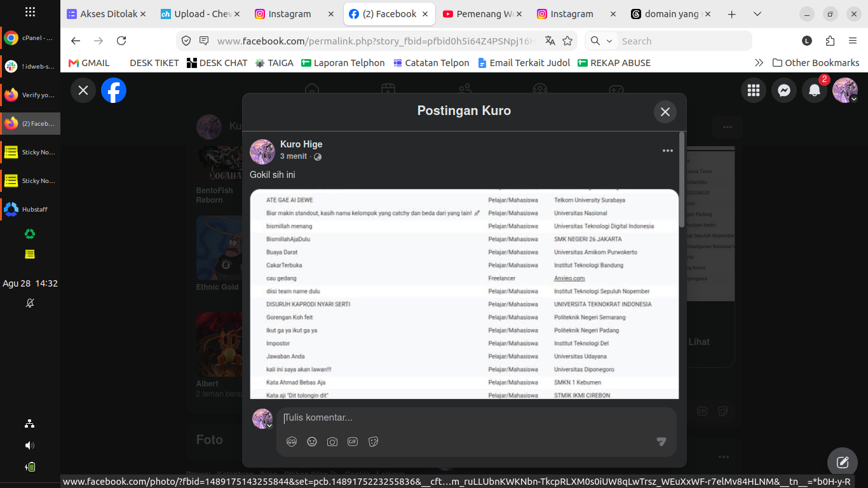Image resolution: width=868 pixels, height=488 pixels.
Task: Open the Kuro Hige profile link
Action: point(301,144)
